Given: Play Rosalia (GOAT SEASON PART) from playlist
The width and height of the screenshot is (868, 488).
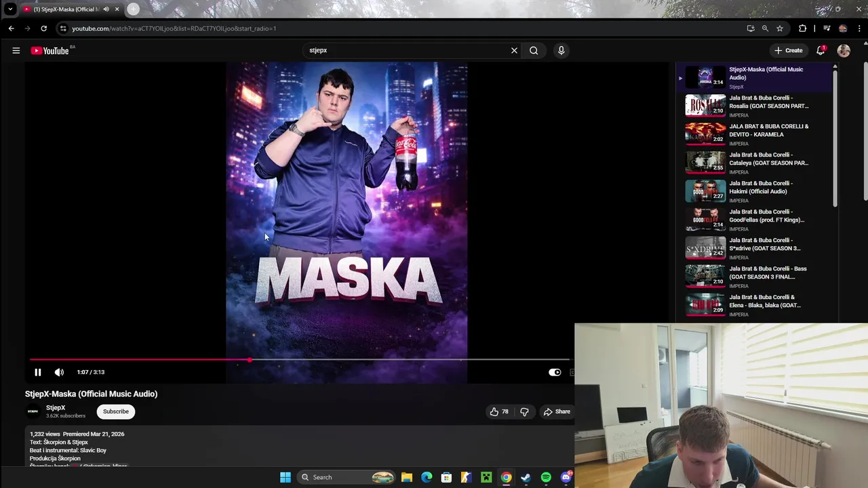Looking at the screenshot, I should (x=755, y=106).
